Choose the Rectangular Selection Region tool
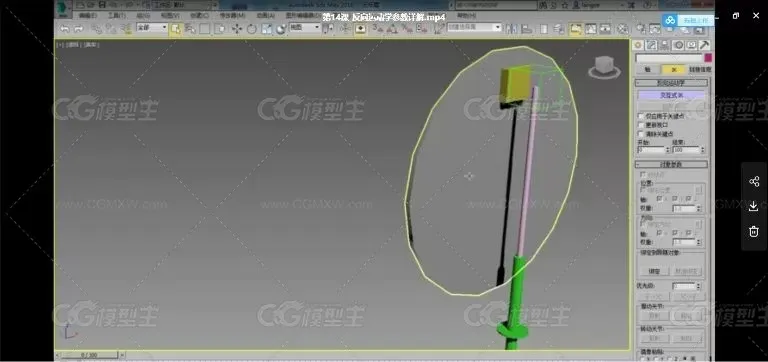The width and height of the screenshot is (768, 362). 205,29
